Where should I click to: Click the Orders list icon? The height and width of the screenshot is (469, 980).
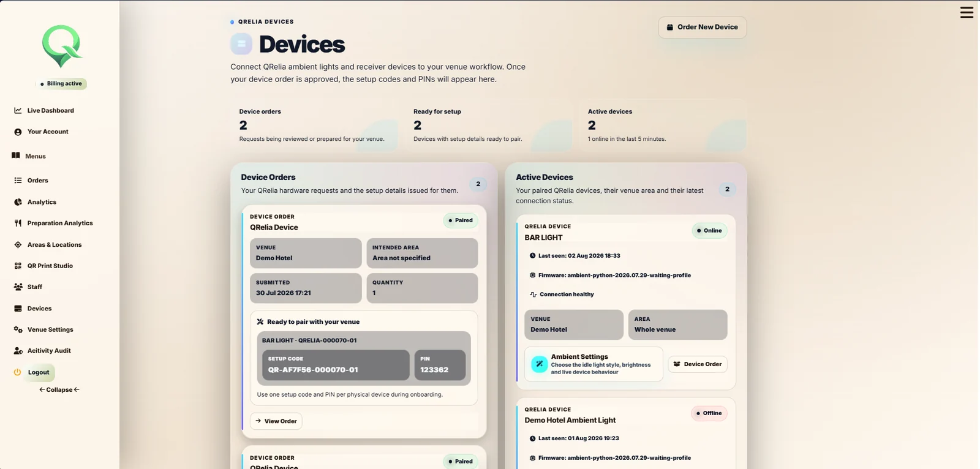point(18,181)
